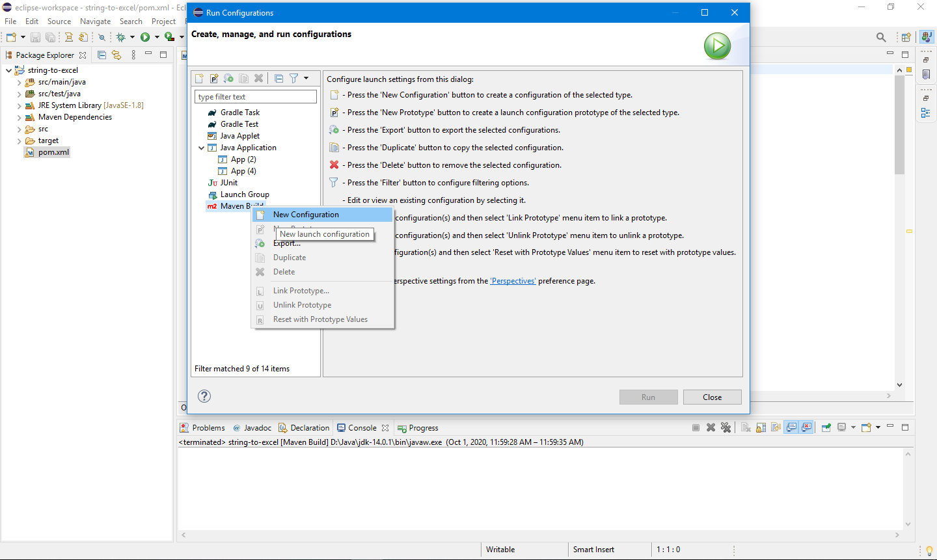Select the Java perspective icon at top right

point(927,37)
